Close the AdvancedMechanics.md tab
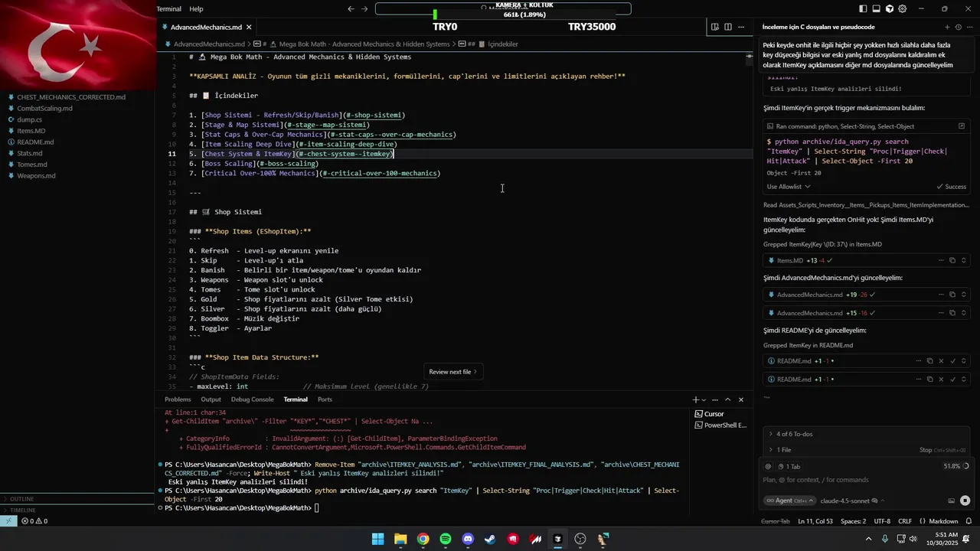 249,27
